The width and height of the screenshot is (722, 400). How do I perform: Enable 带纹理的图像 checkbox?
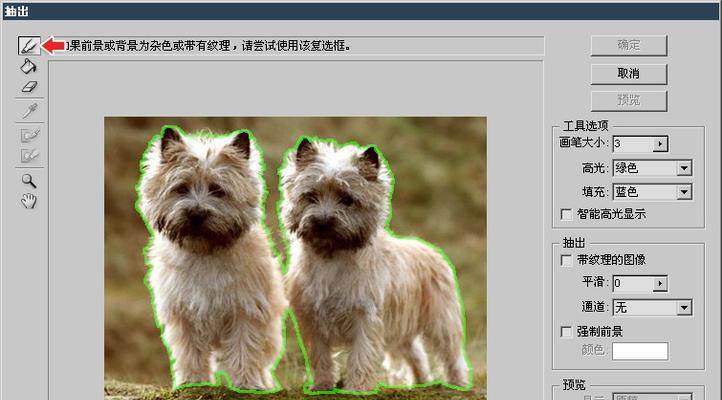point(566,260)
